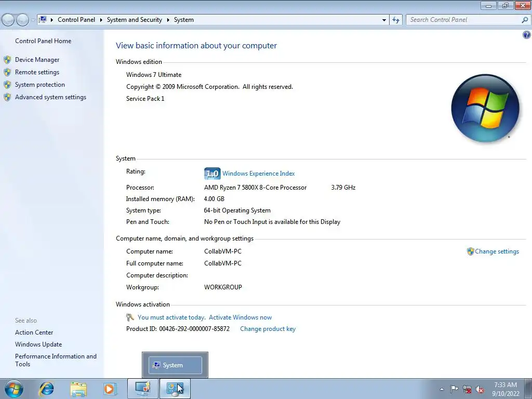Click the search magnifier icon
The width and height of the screenshot is (532, 399).
click(x=525, y=20)
